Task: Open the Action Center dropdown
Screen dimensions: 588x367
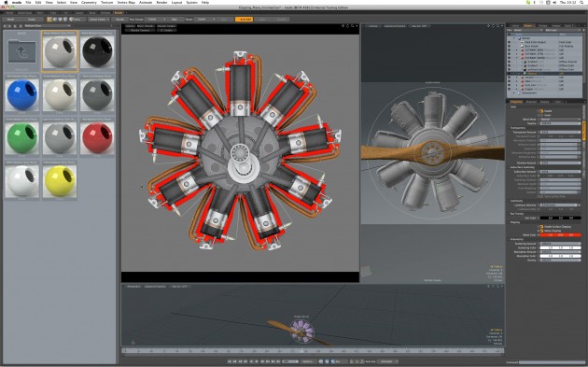Action: click(99, 19)
